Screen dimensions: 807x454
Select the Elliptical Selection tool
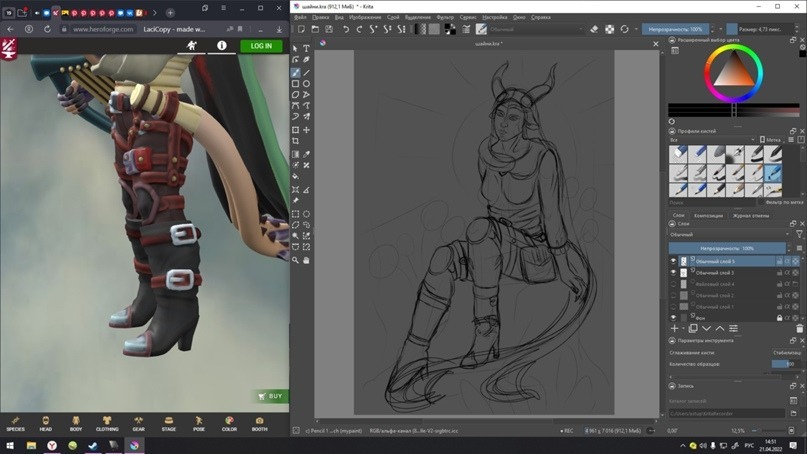pos(306,214)
